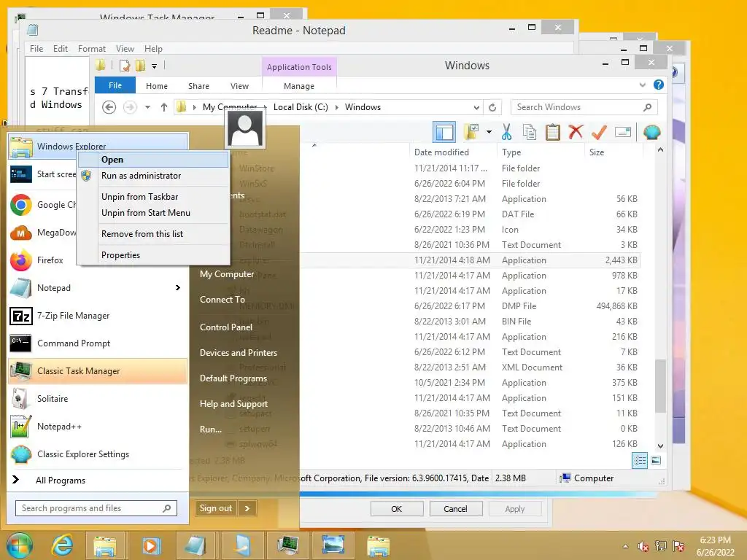This screenshot has width=747, height=560.
Task: Click the Refresh button in address bar
Action: [492, 107]
